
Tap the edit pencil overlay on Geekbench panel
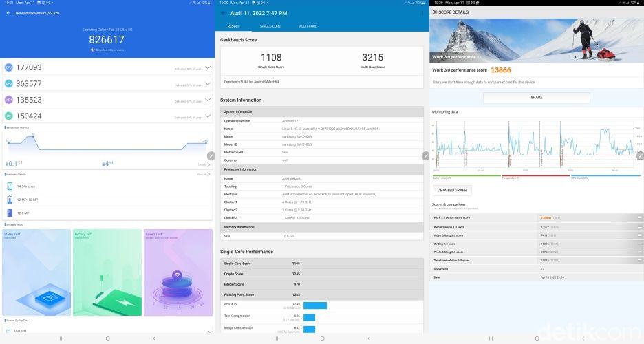(425, 156)
